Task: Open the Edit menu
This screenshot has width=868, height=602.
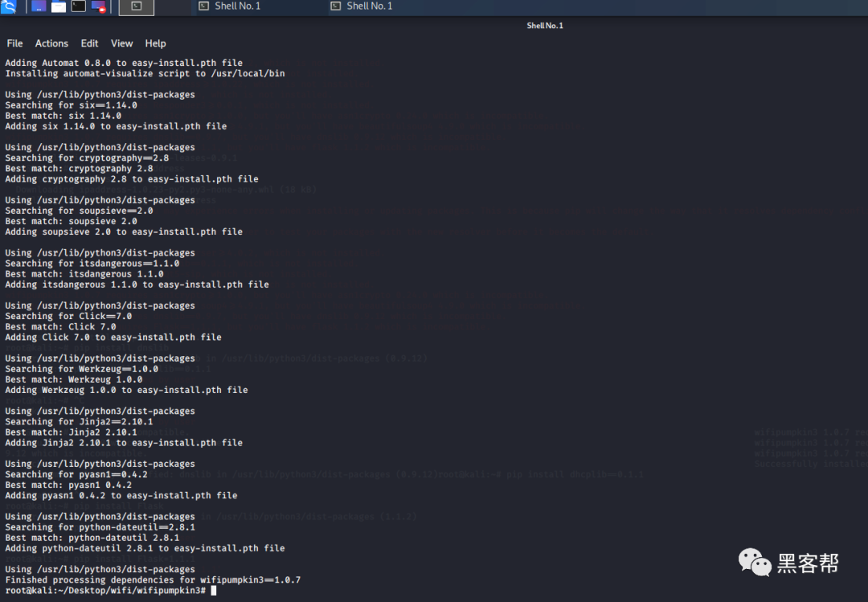Action: tap(89, 43)
